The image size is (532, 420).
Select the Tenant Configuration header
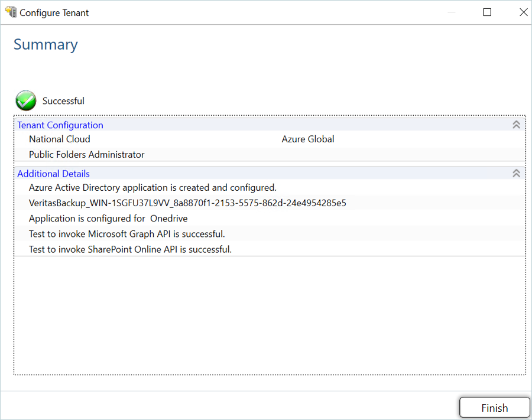60,125
